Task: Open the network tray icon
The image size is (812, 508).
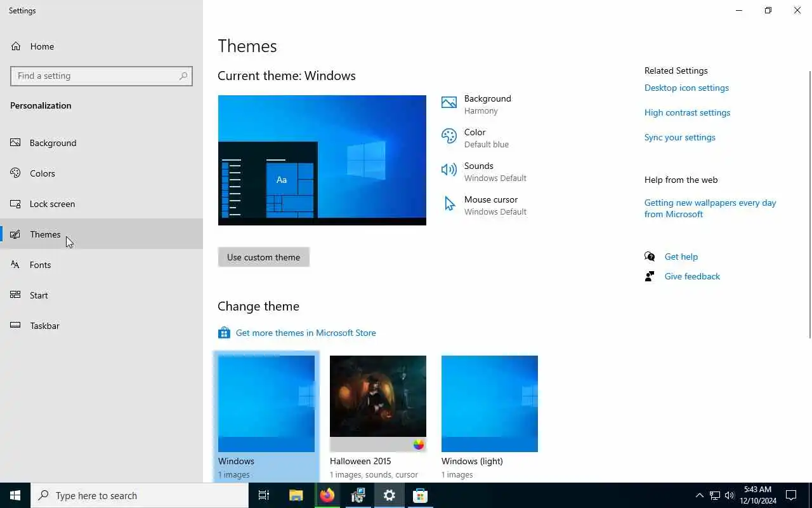Action: [715, 495]
